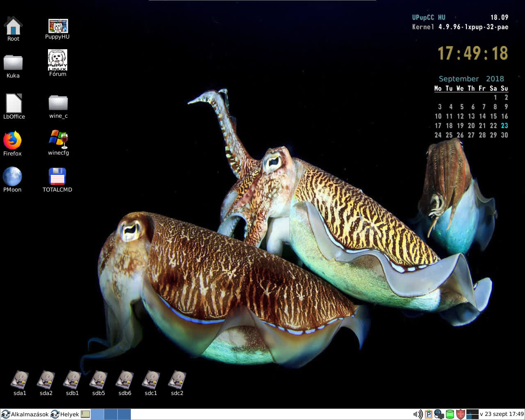The height and width of the screenshot is (420, 525).
Task: Open the red firewall shield tray icon
Action: coord(461,414)
